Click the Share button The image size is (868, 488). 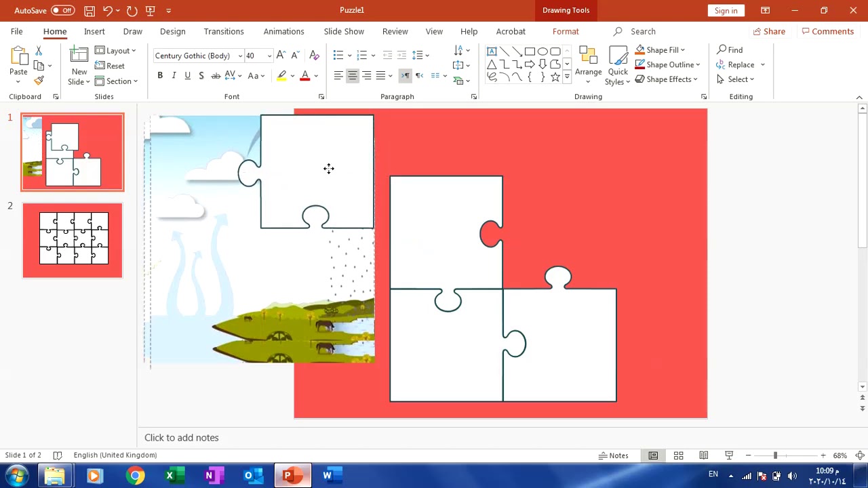(768, 31)
